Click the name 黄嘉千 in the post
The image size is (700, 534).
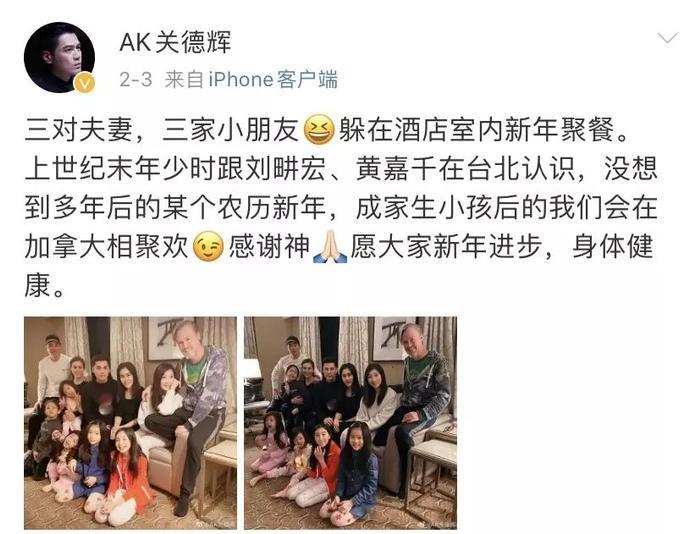click(396, 170)
